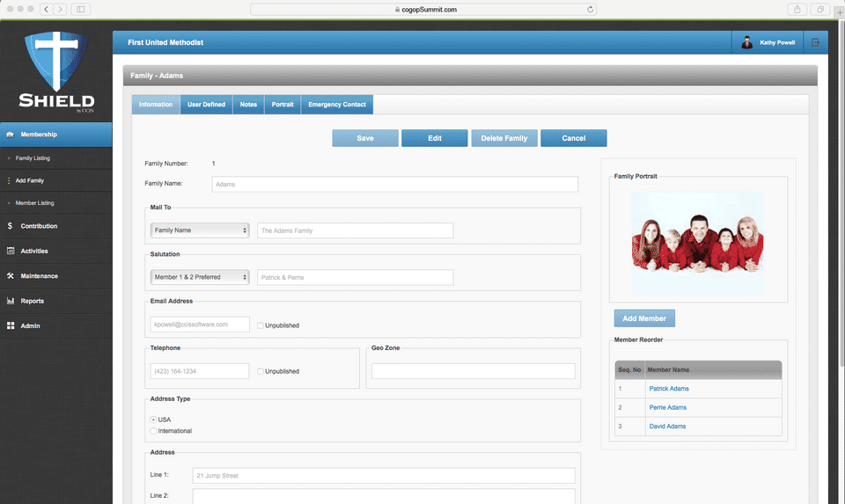This screenshot has height=504, width=845.
Task: Reload the page with the refresh icon
Action: pyautogui.click(x=590, y=9)
